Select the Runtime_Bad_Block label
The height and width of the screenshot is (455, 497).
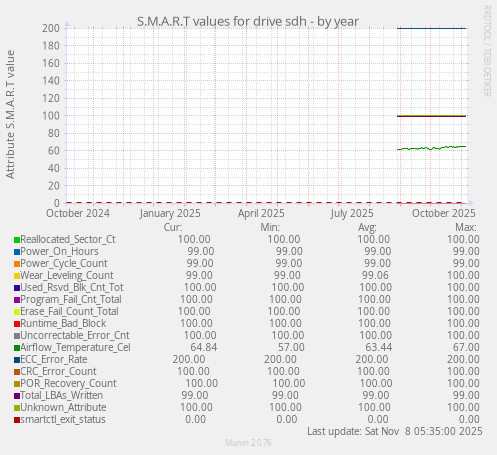pos(63,324)
